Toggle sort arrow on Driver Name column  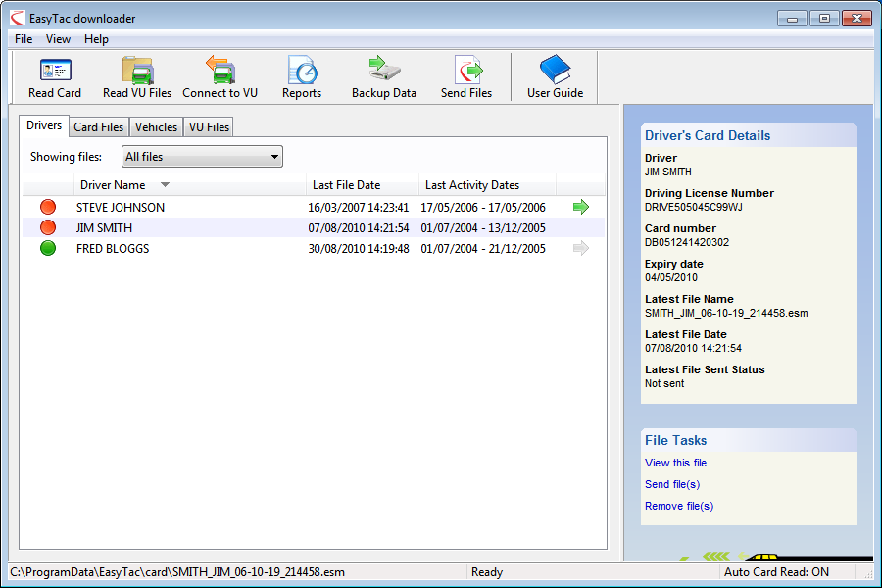pyautogui.click(x=165, y=184)
